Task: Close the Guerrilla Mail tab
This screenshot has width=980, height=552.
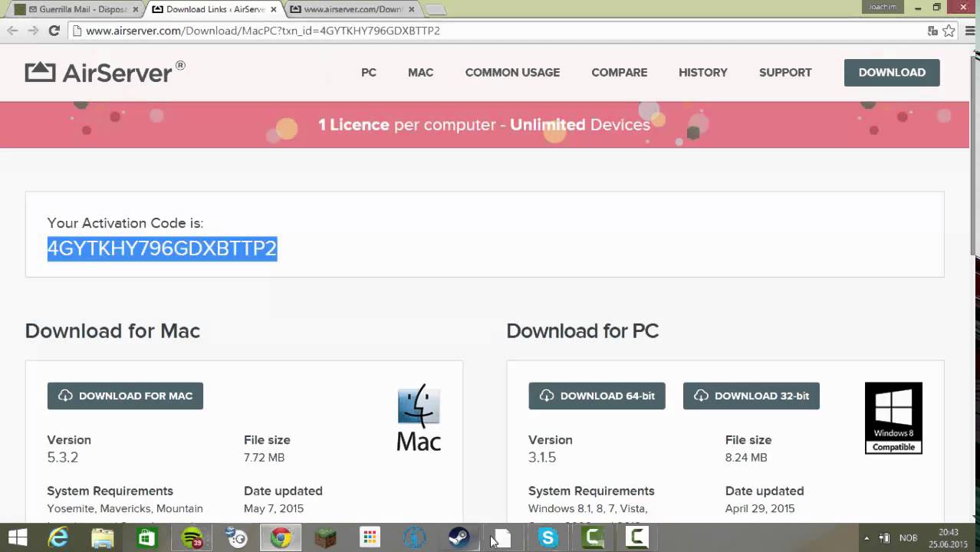Action: (136, 9)
